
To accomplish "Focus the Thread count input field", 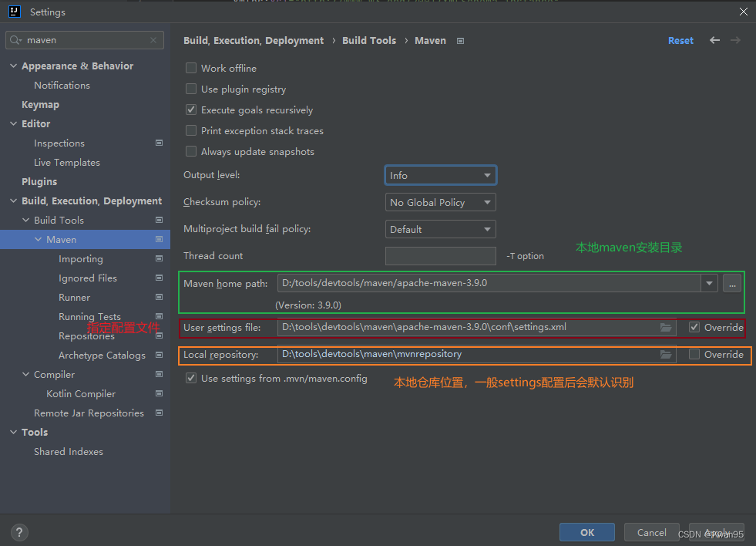I will (x=441, y=256).
